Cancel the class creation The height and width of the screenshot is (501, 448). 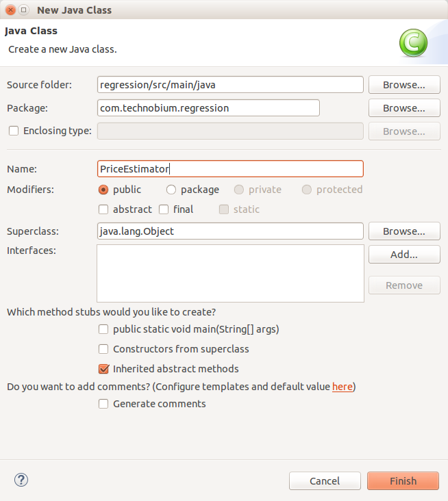click(325, 481)
